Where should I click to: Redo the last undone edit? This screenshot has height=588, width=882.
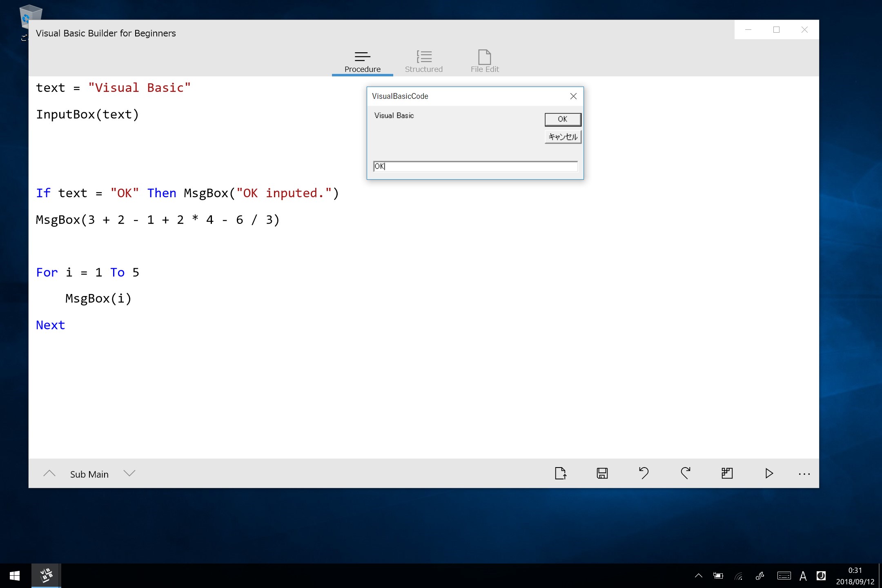click(686, 473)
